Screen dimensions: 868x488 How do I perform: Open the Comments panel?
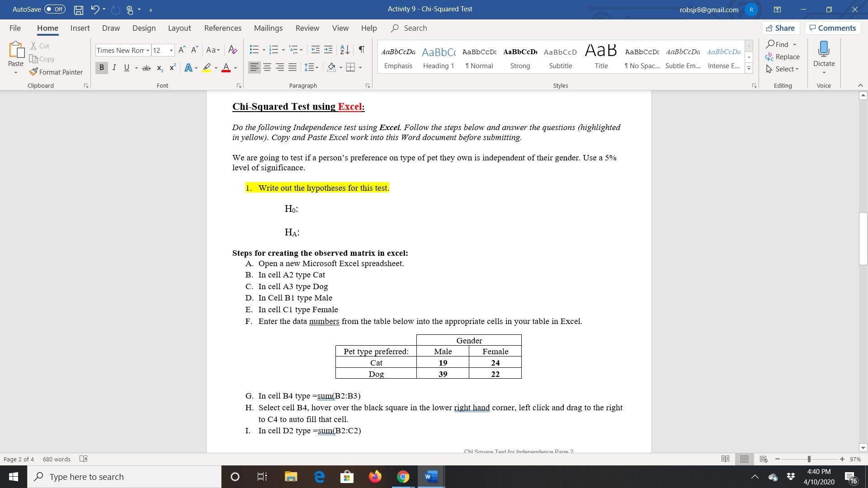(x=832, y=28)
